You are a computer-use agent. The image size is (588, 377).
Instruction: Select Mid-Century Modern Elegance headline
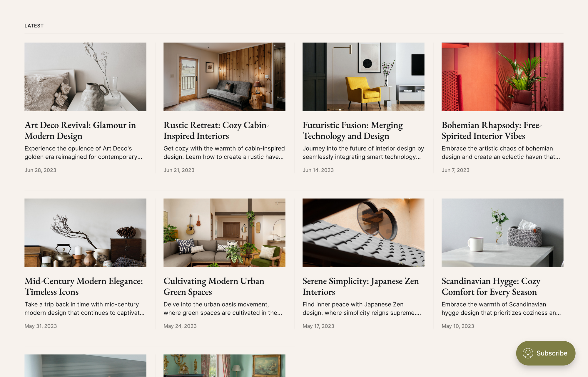(x=84, y=286)
